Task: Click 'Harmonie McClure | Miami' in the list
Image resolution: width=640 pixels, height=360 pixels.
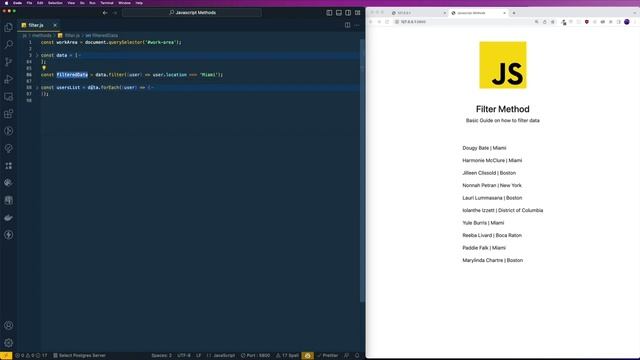Action: pos(492,160)
